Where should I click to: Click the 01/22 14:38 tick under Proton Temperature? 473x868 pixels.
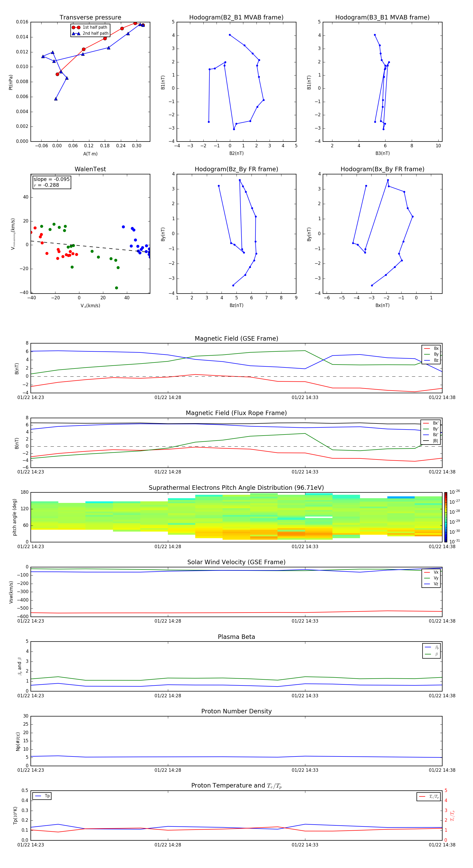click(442, 845)
